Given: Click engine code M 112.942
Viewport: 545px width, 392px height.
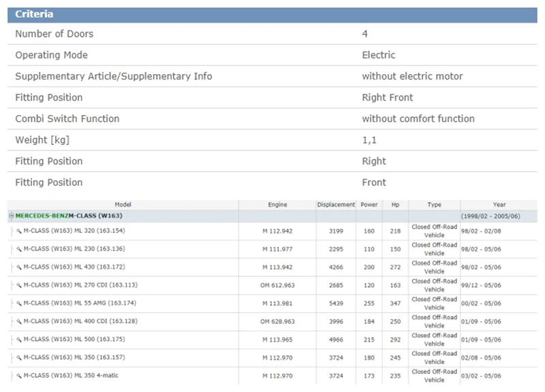Looking at the screenshot, I should pyautogui.click(x=277, y=231).
